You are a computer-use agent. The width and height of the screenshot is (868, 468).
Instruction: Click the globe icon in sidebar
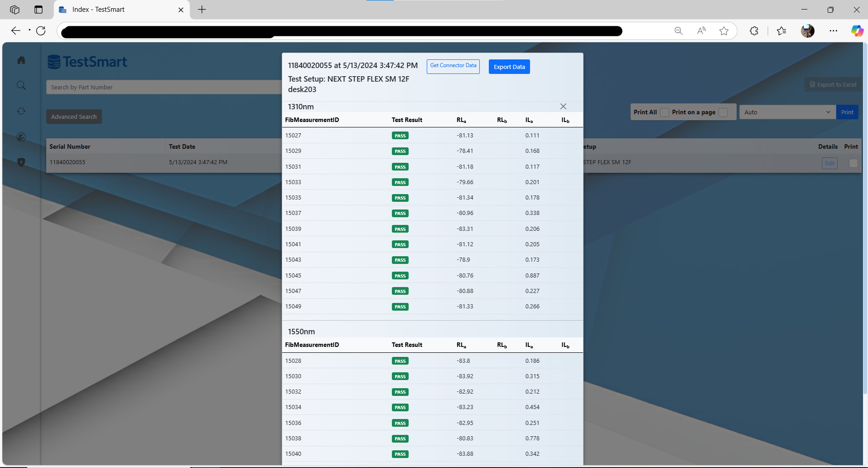click(21, 137)
